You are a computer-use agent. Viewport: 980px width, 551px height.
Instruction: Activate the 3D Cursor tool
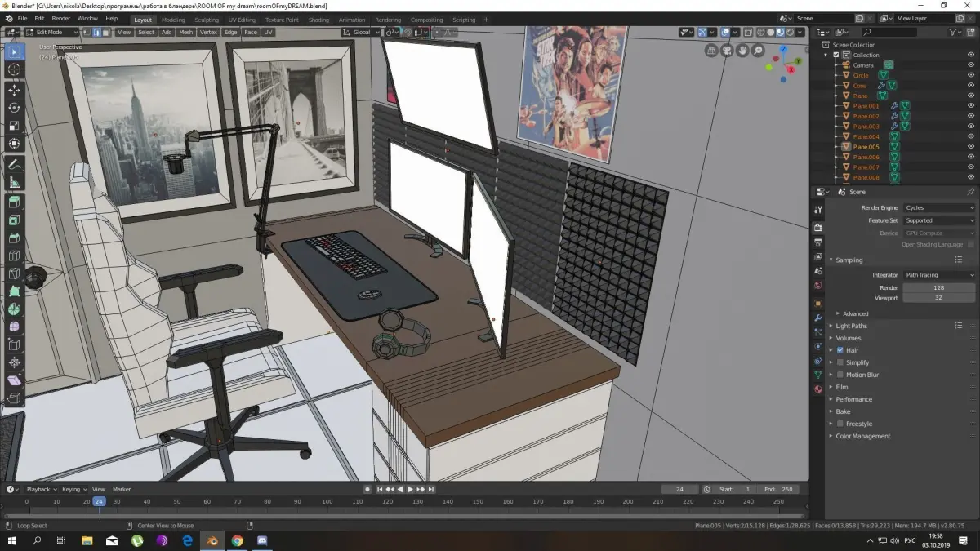(x=14, y=70)
